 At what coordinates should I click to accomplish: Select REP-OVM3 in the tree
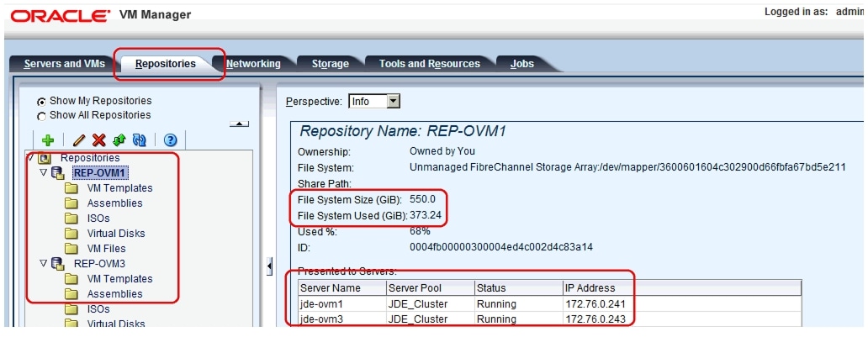[x=99, y=264]
